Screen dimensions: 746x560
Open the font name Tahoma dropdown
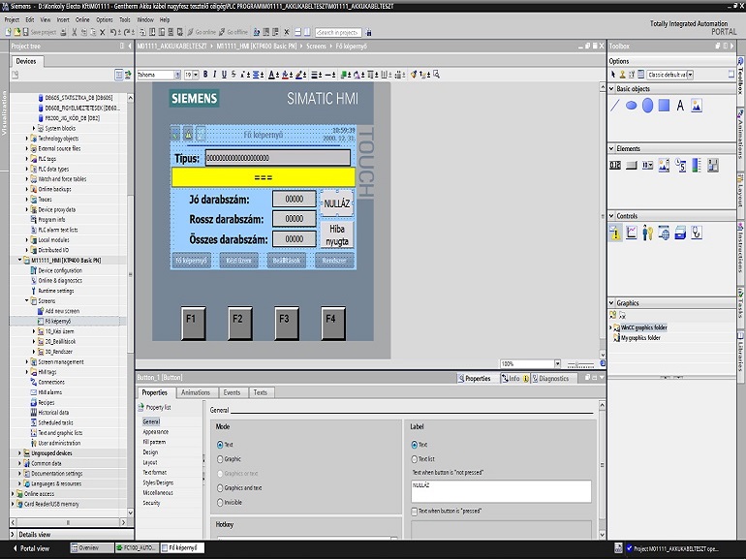(177, 75)
